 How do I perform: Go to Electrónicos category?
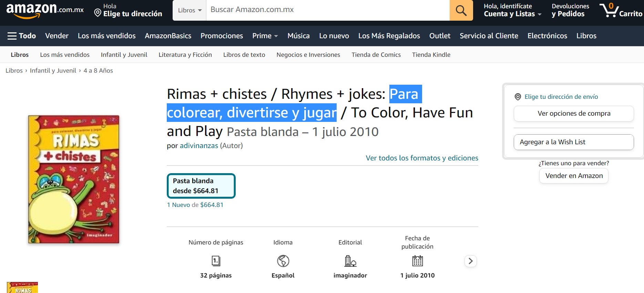[548, 36]
